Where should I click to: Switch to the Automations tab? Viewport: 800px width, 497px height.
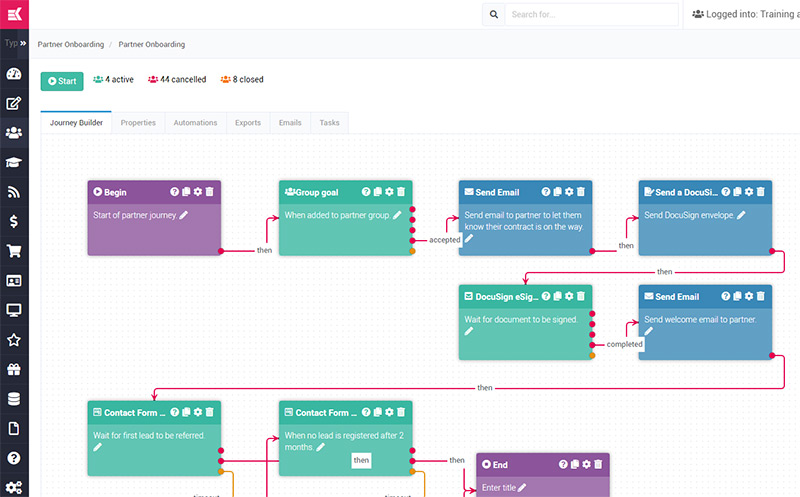point(195,123)
